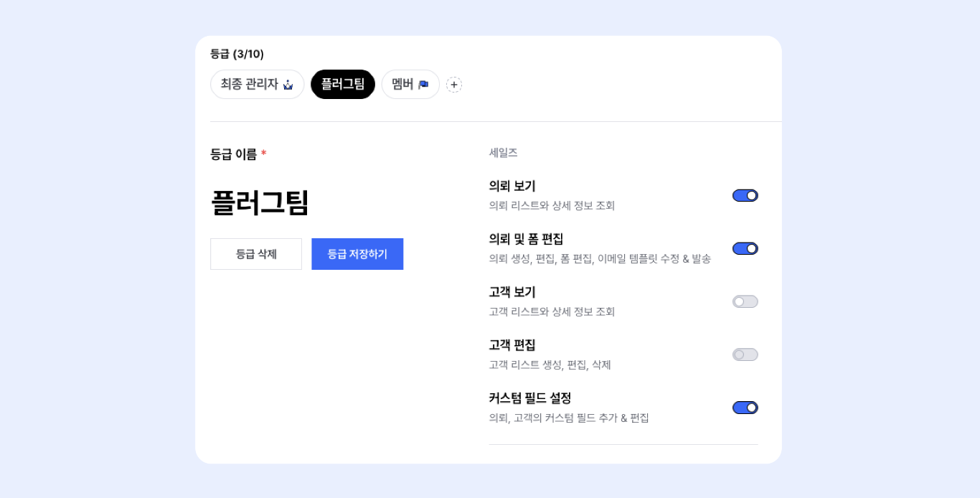980x498 pixels.
Task: Switch off 커스텀 필드 설정 toggle
Action: coord(745,408)
